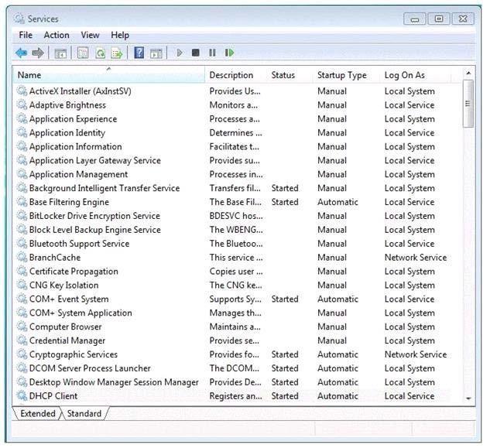Click the Pause Service icon
Image resolution: width=490 pixels, height=448 pixels.
(x=212, y=53)
